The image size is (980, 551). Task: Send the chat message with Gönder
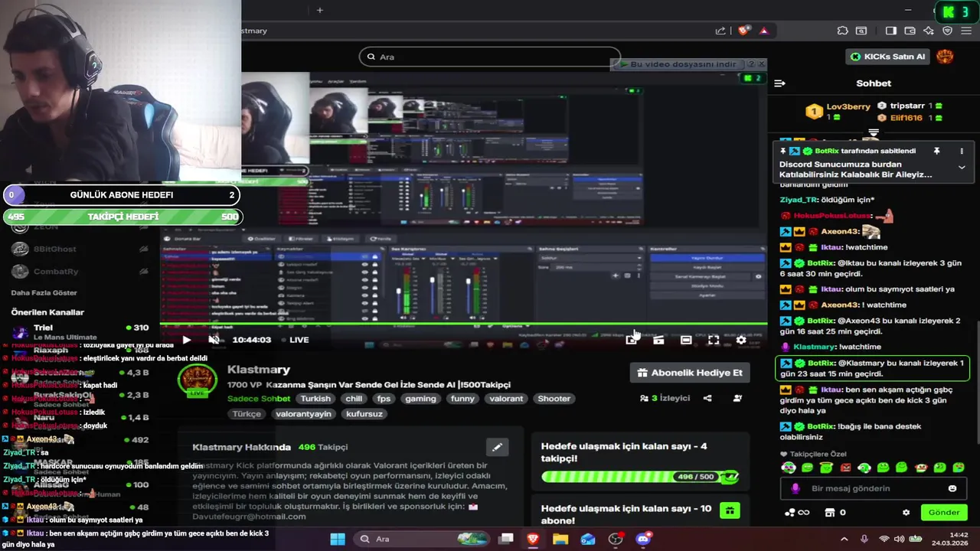(x=944, y=513)
